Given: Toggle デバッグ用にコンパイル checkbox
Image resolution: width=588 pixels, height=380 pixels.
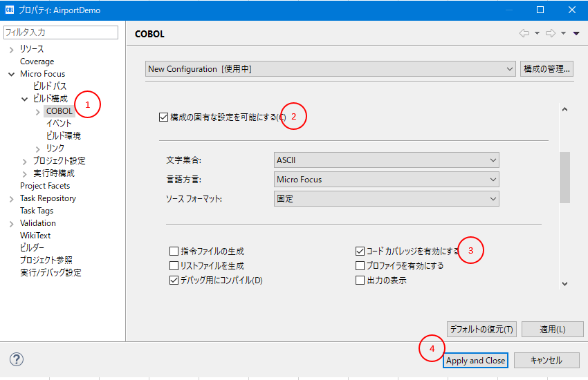Looking at the screenshot, I should click(x=174, y=280).
